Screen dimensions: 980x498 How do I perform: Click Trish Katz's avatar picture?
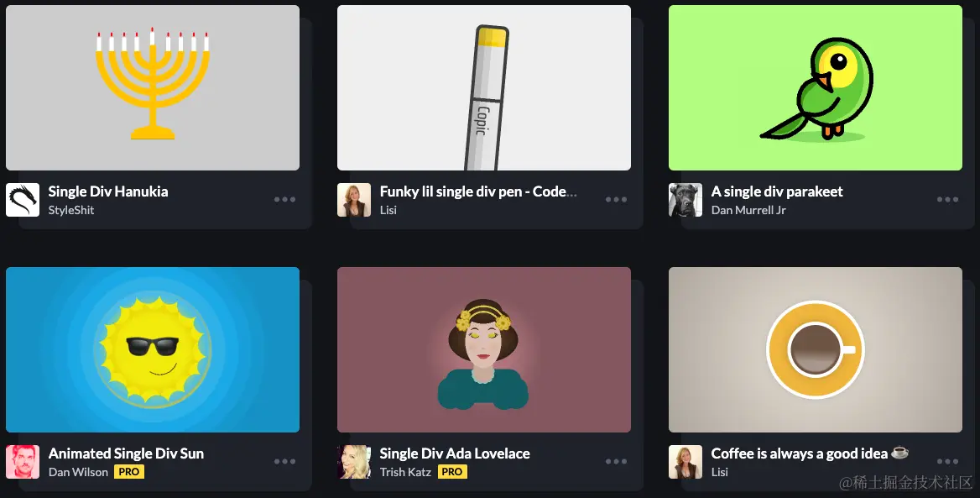coord(354,463)
